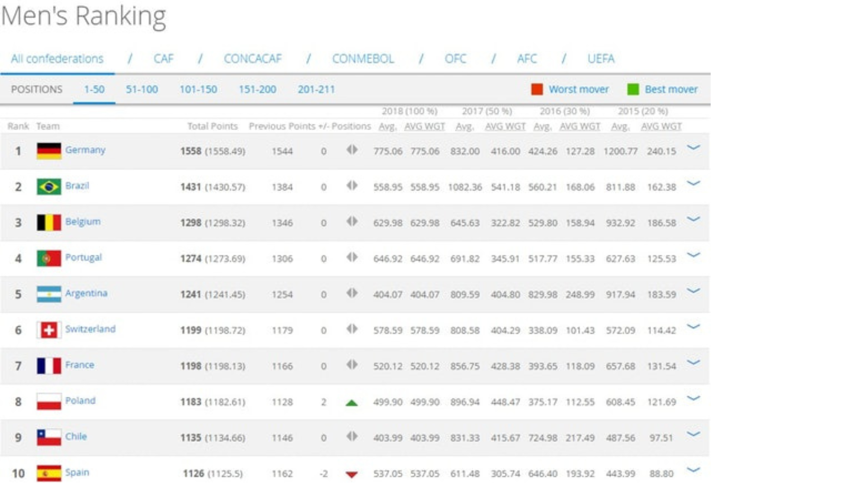Click the first AVG WGT header under 2018
Viewport: 868px width, 488px height.
click(x=425, y=127)
